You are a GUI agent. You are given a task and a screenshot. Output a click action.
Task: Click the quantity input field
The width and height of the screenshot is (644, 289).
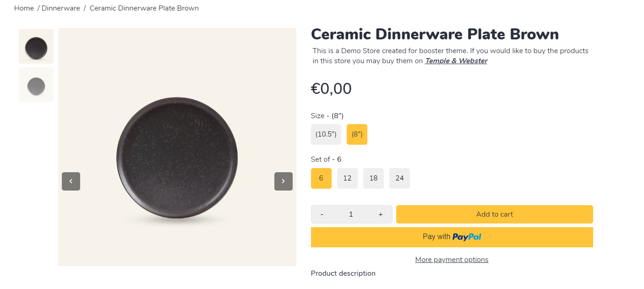point(351,214)
